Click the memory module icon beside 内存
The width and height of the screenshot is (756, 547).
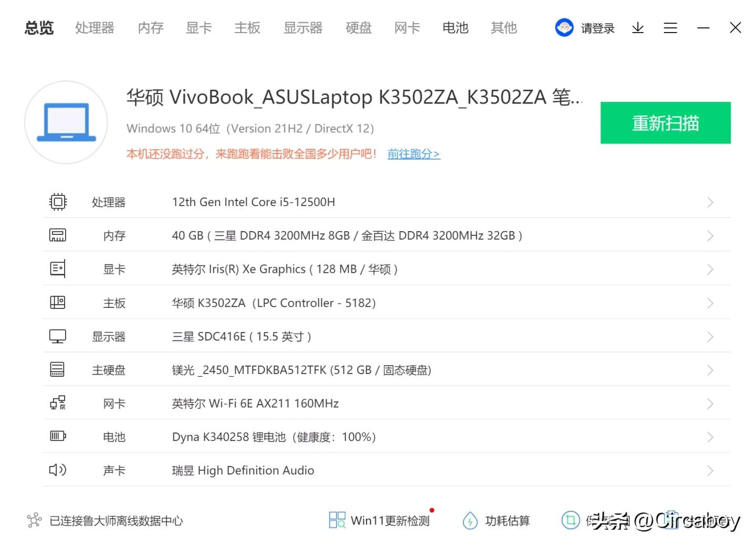point(57,235)
